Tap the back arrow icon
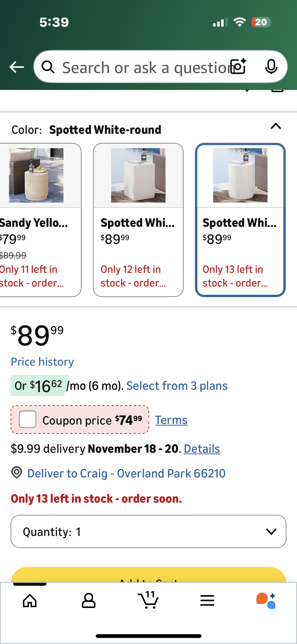Image resolution: width=297 pixels, height=644 pixels. (17, 67)
